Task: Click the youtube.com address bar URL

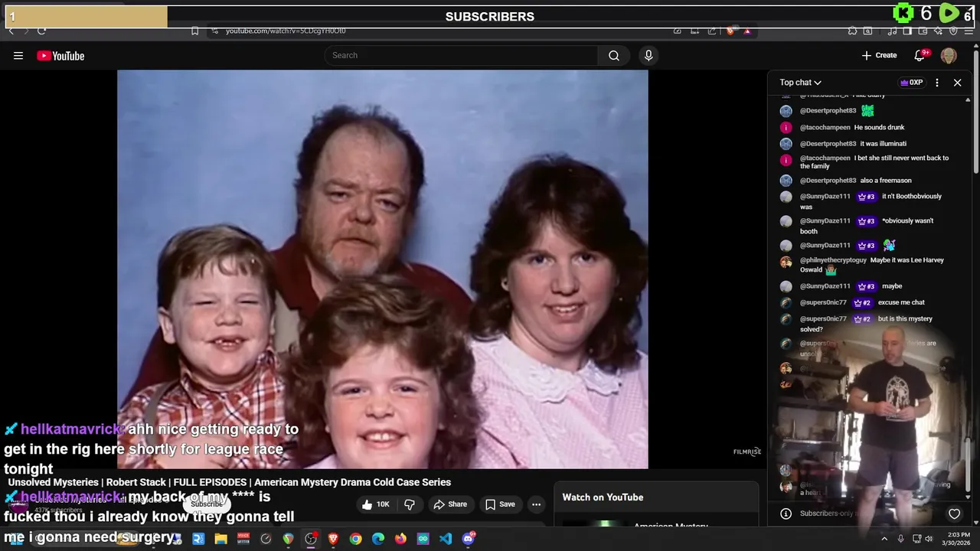Action: point(286,31)
